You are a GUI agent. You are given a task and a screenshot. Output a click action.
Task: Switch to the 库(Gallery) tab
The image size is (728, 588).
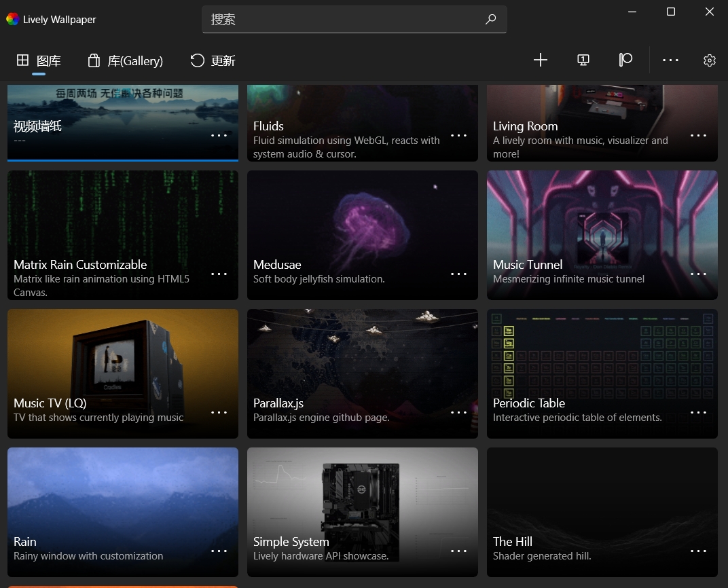tap(126, 61)
